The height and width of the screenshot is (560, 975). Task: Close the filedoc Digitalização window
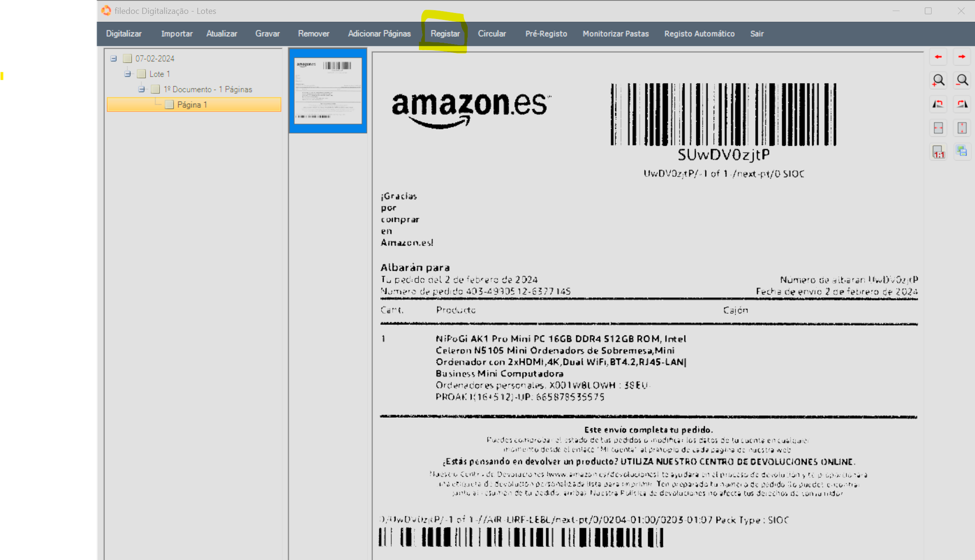[961, 11]
